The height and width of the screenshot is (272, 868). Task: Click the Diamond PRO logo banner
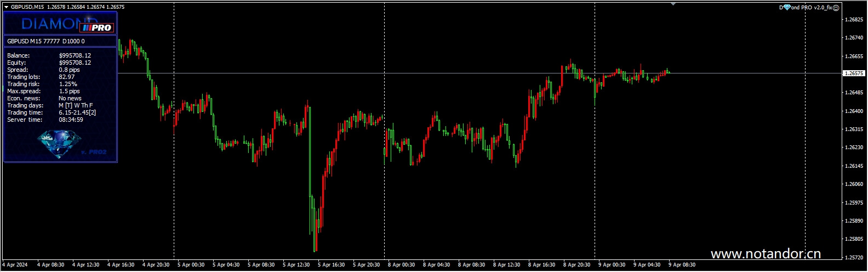pyautogui.click(x=60, y=24)
